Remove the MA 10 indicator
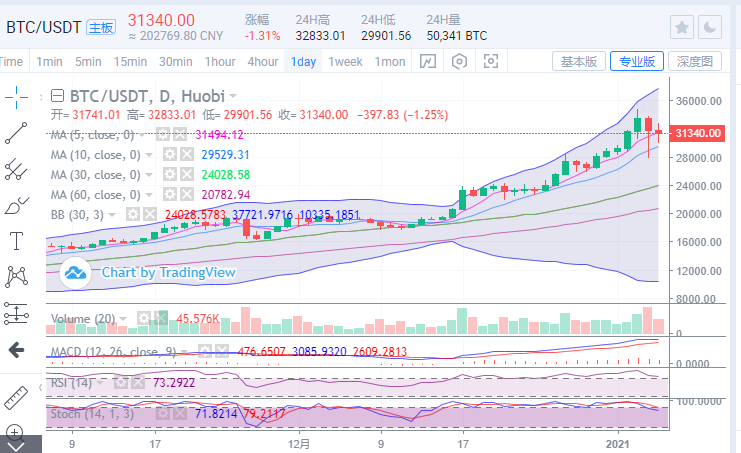The width and height of the screenshot is (741, 453). (187, 154)
